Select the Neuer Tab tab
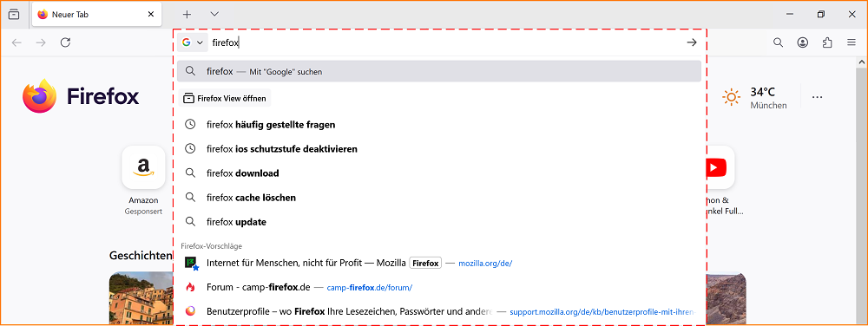The image size is (868, 326). coord(97,15)
